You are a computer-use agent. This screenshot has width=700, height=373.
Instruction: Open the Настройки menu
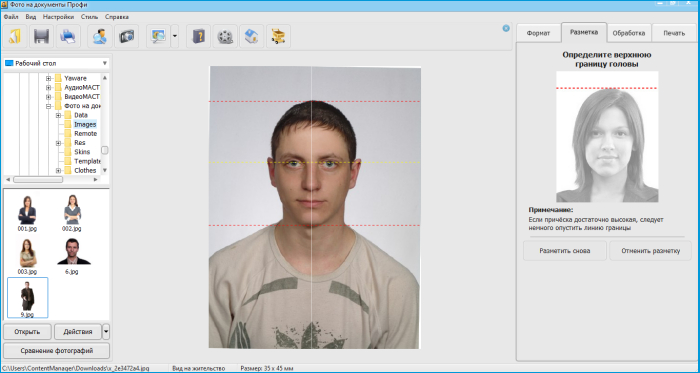coord(58,17)
